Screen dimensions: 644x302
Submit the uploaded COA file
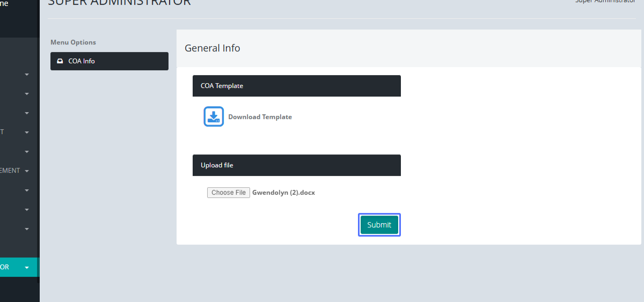coord(379,225)
